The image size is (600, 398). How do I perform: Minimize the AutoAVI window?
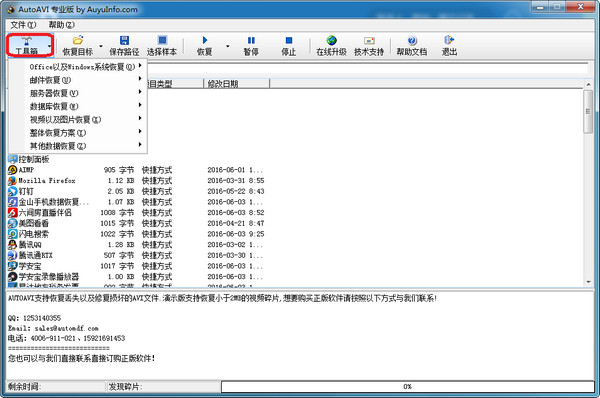(x=540, y=7)
